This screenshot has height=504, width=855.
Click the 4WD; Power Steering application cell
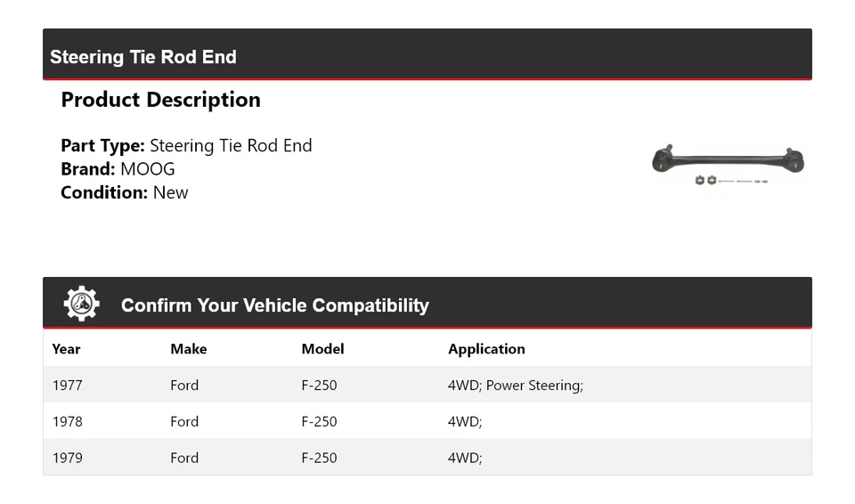coord(515,386)
